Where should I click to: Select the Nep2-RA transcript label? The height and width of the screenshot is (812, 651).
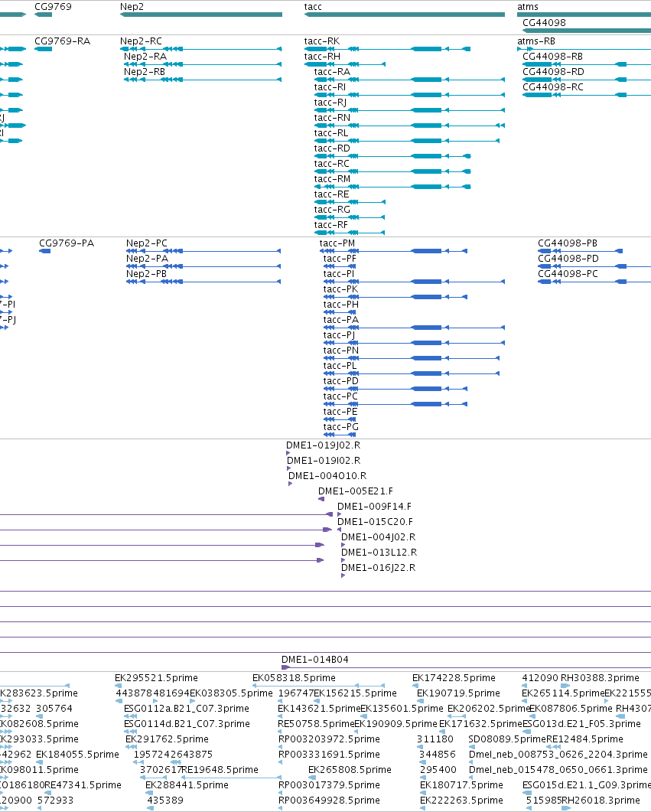[145, 57]
